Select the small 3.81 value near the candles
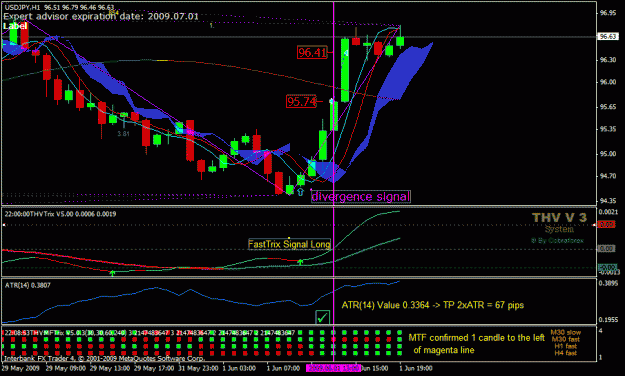Viewport: 625px width, 376px height. 123,134
